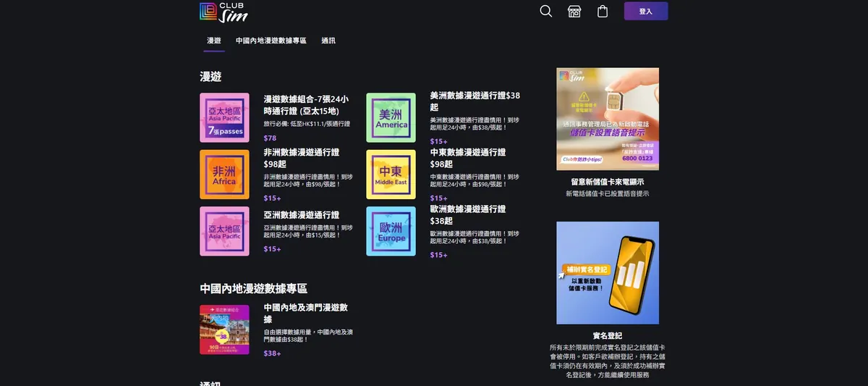Switch to 中國內地漫遊數據專區 tab

[271, 41]
